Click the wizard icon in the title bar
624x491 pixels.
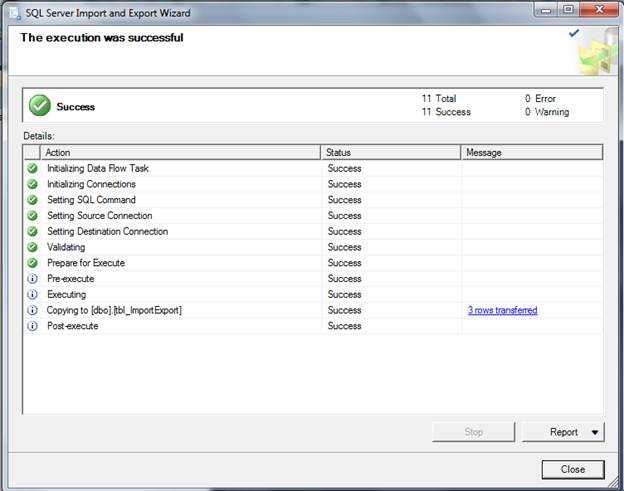(x=15, y=14)
